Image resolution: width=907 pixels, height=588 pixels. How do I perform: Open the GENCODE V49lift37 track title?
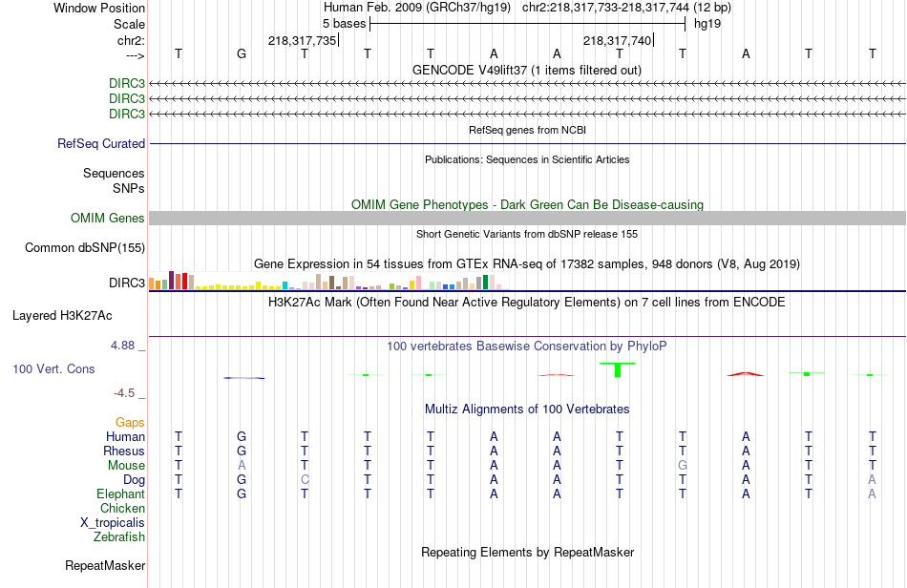[x=527, y=70]
